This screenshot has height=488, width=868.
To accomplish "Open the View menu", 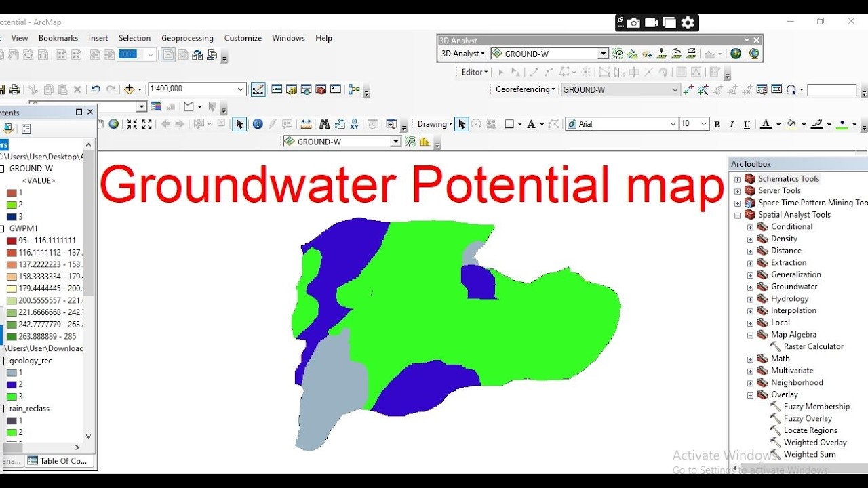I will coord(20,38).
